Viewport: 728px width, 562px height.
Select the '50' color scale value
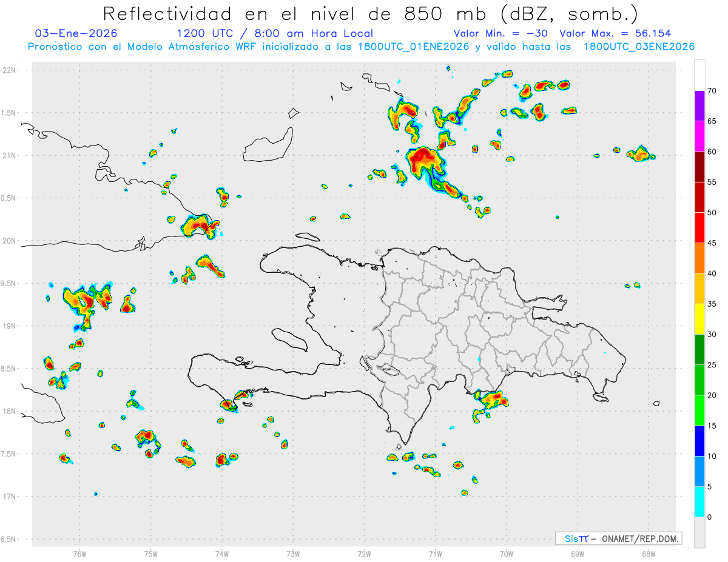tap(713, 213)
